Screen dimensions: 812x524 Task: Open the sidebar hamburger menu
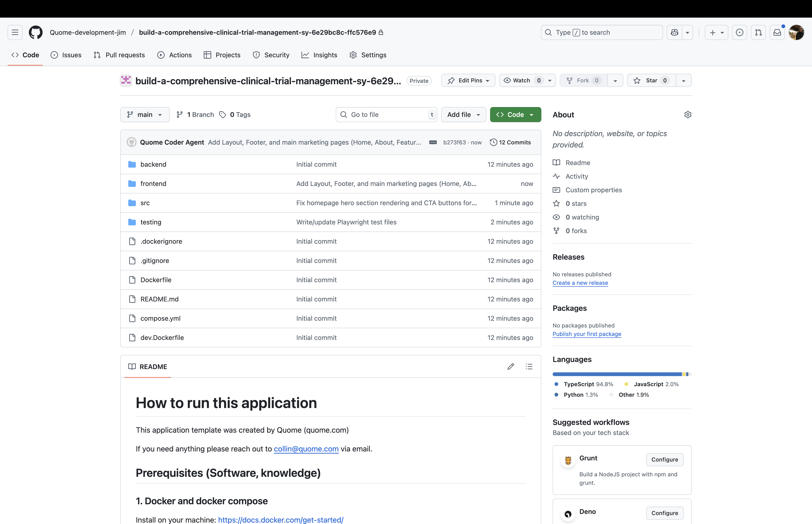(x=15, y=32)
